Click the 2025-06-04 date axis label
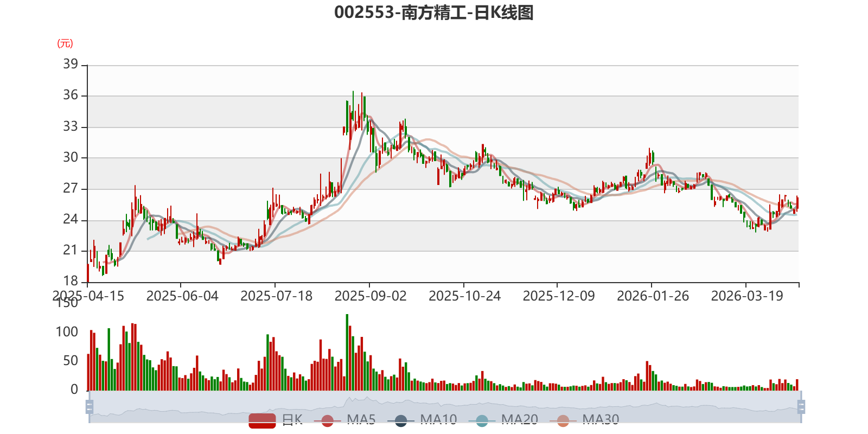868x434 pixels. pos(182,296)
